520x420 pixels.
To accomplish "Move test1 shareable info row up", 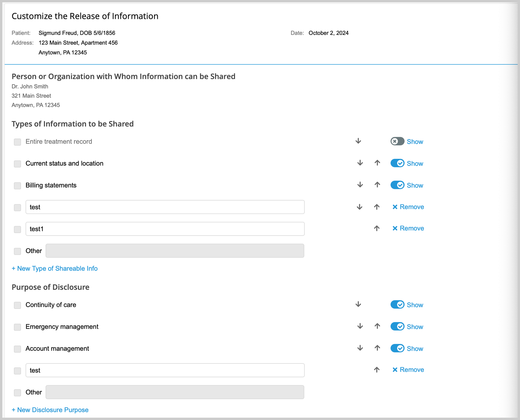I will (377, 228).
